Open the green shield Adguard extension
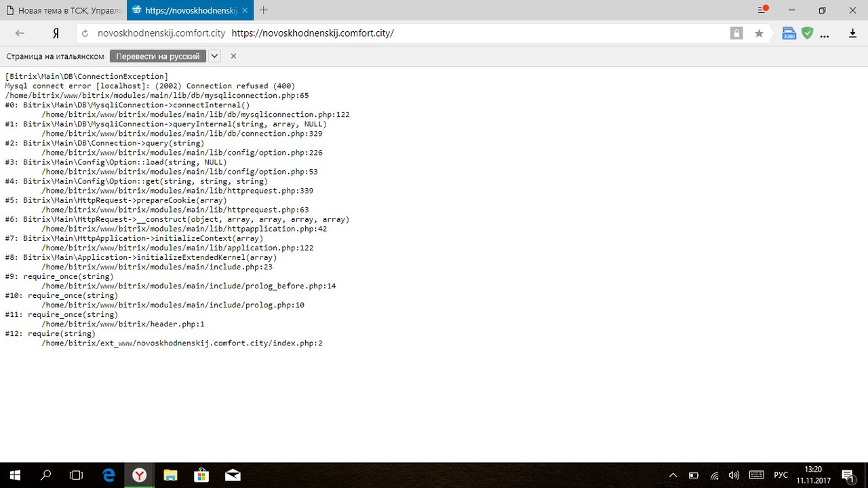 [807, 33]
